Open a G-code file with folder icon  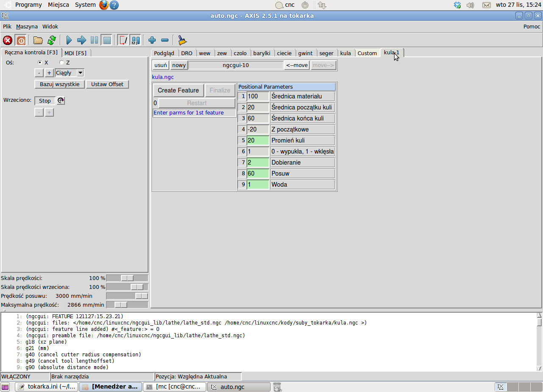pyautogui.click(x=38, y=40)
